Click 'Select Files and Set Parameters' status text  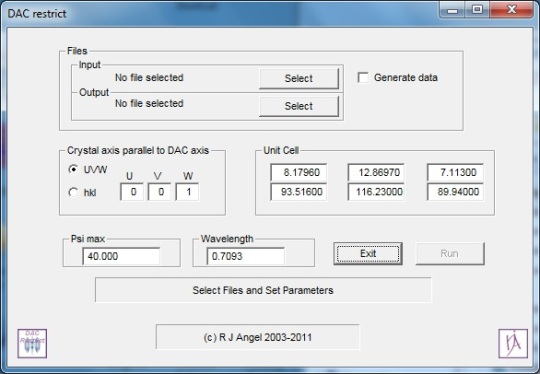click(263, 290)
